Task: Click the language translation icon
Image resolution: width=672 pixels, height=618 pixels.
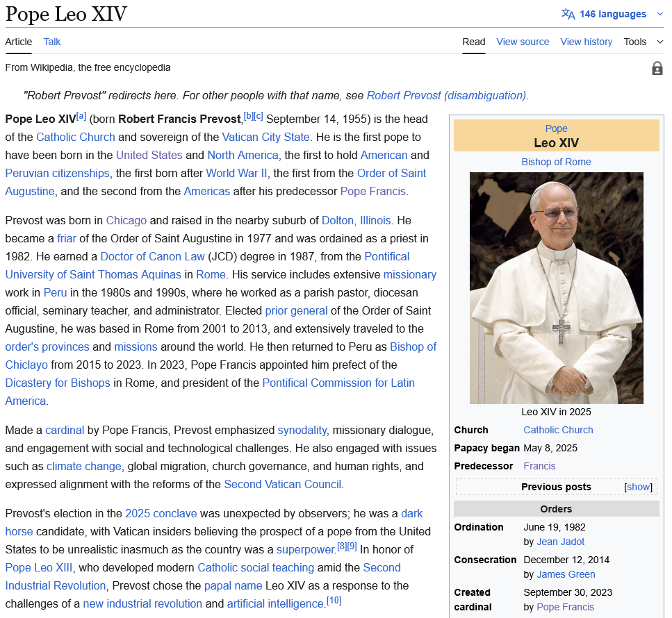Action: pos(568,14)
